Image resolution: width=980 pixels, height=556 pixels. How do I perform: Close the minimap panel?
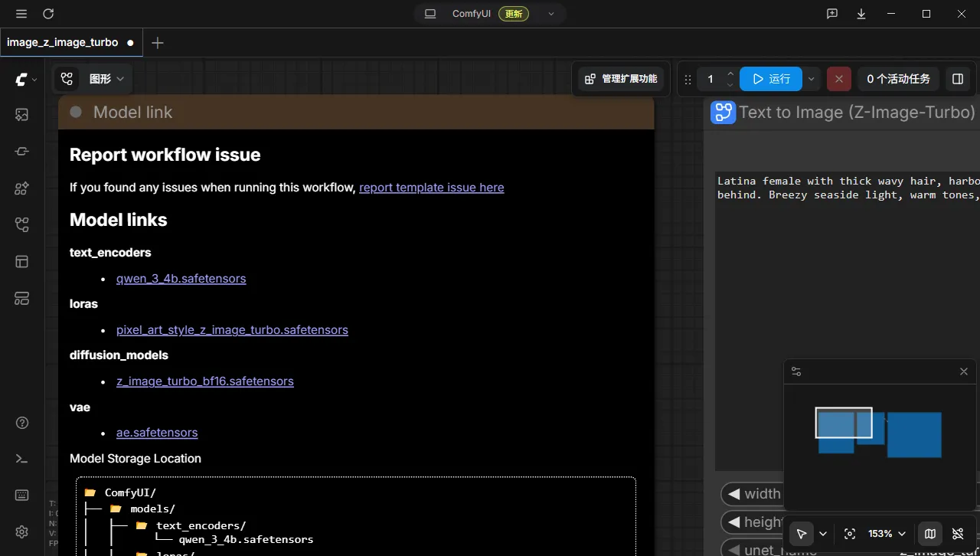click(x=964, y=371)
